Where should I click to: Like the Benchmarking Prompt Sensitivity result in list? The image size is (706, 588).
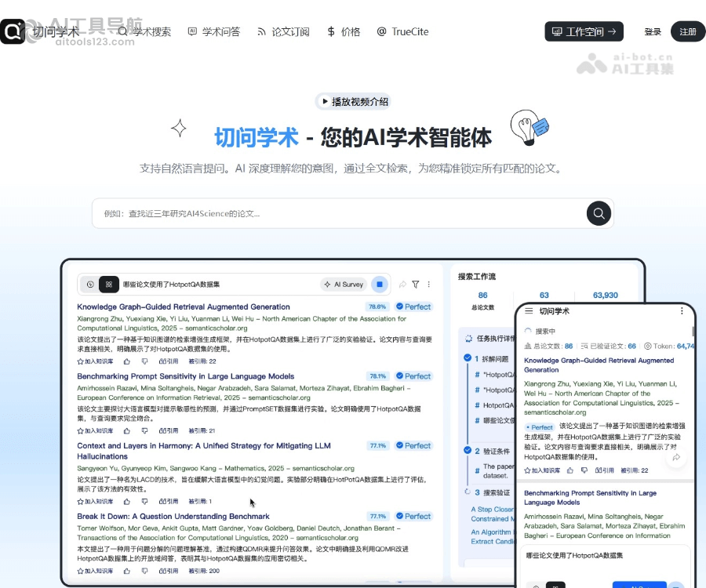[x=127, y=430]
